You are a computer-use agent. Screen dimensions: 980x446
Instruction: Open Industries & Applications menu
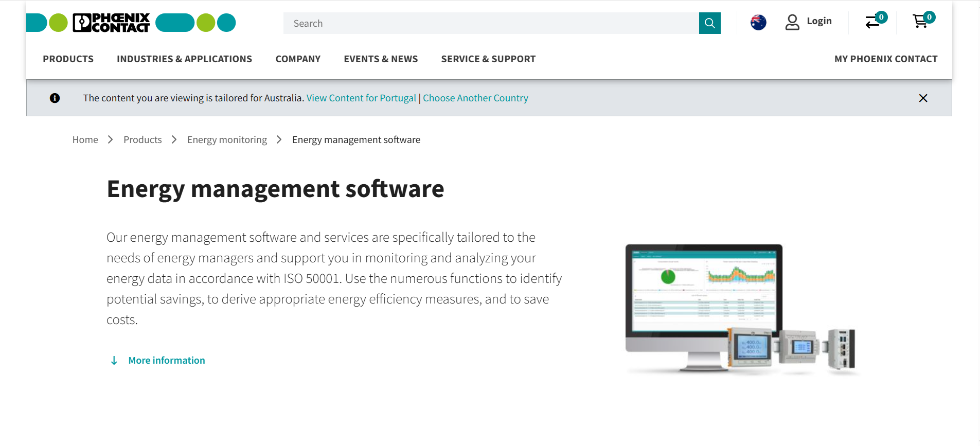pos(184,59)
